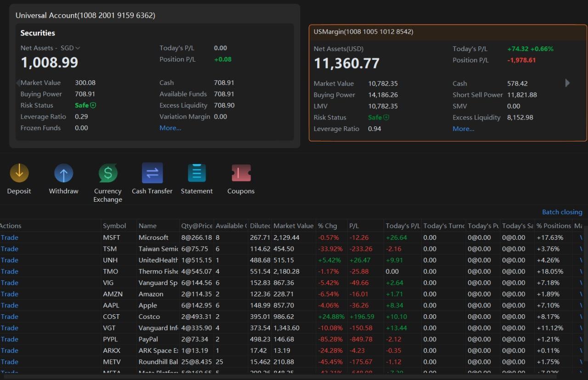Click Buying Power 14,186.26 value
This screenshot has width=588, height=380.
tap(383, 95)
